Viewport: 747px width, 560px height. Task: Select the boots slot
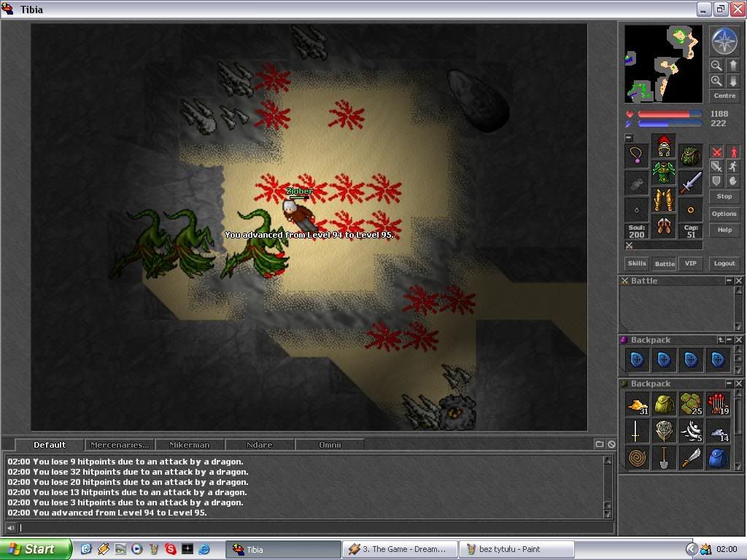(664, 226)
